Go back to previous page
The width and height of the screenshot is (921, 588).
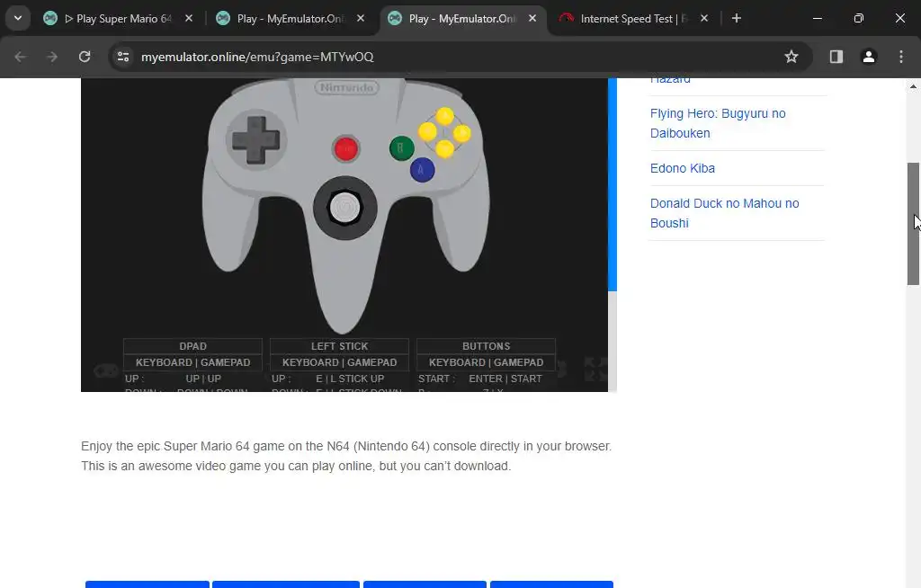tap(21, 57)
